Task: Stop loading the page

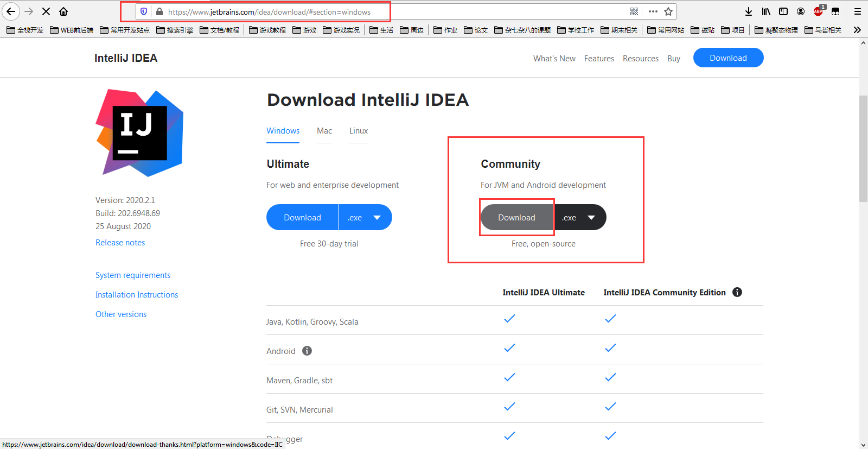Action: coord(46,11)
